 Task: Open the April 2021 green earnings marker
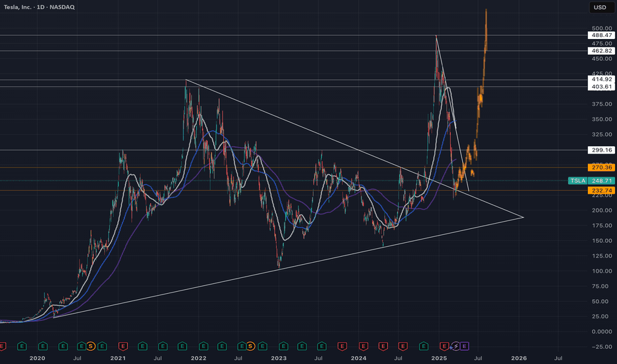click(142, 346)
